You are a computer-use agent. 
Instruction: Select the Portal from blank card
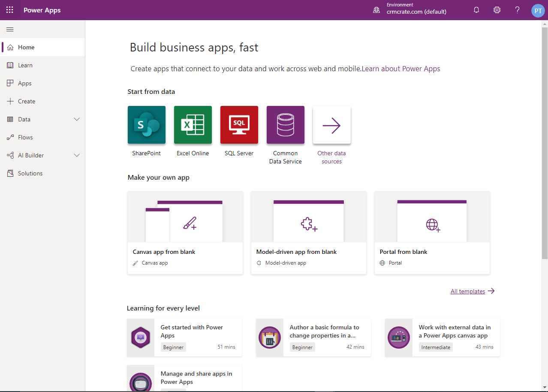tap(432, 233)
